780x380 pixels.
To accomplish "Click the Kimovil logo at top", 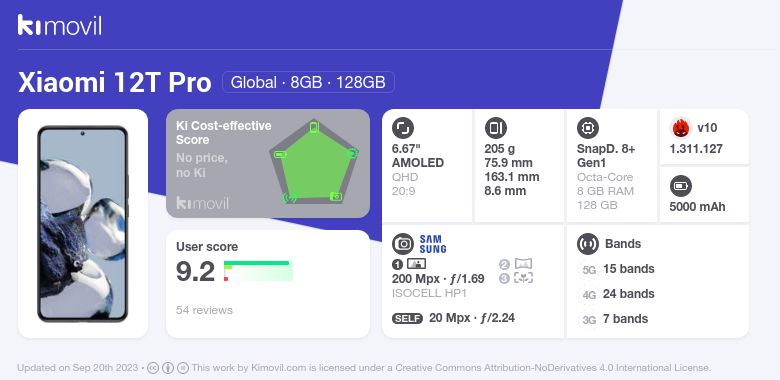I will pyautogui.click(x=60, y=25).
